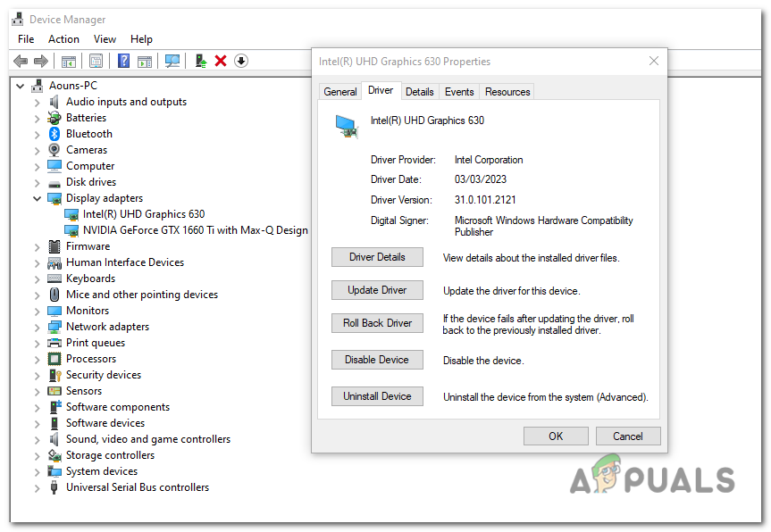
Task: Click the Back navigation arrow
Action: pyautogui.click(x=20, y=61)
